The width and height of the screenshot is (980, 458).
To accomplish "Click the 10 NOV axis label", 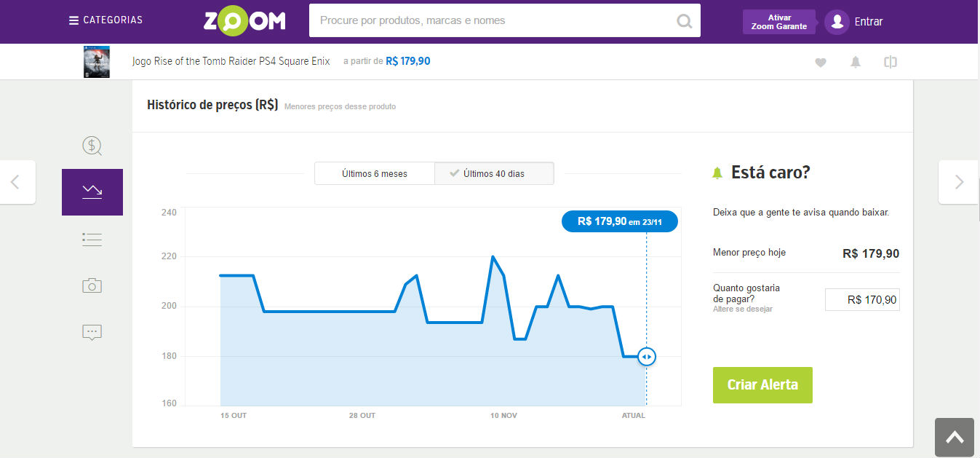I will click(503, 416).
